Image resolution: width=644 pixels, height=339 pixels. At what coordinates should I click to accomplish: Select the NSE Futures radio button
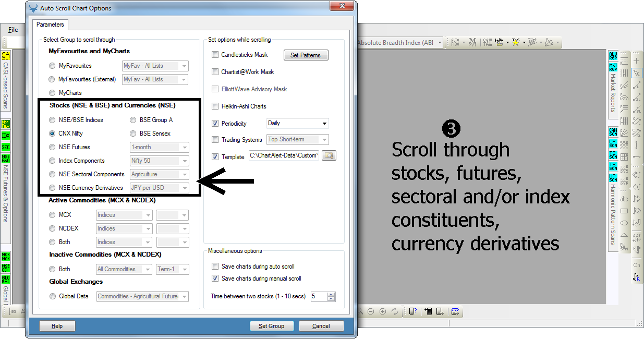point(52,147)
